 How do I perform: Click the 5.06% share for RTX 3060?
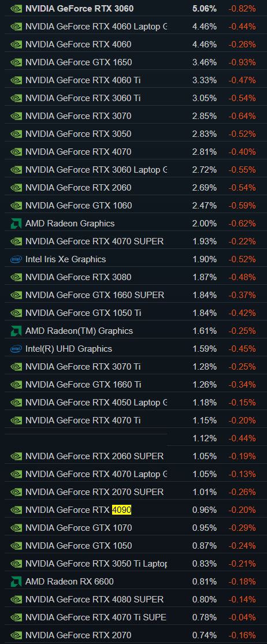[204, 8]
